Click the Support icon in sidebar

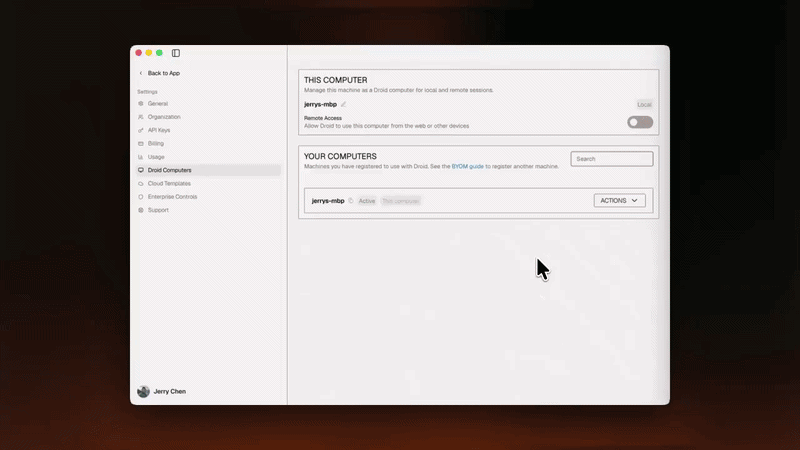[x=141, y=210]
